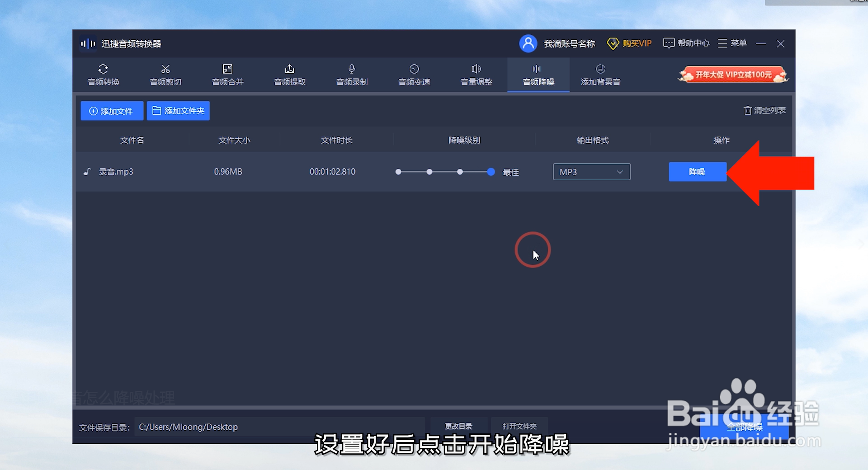868x470 pixels.
Task: Open the MP3 output format dropdown
Action: [x=591, y=172]
